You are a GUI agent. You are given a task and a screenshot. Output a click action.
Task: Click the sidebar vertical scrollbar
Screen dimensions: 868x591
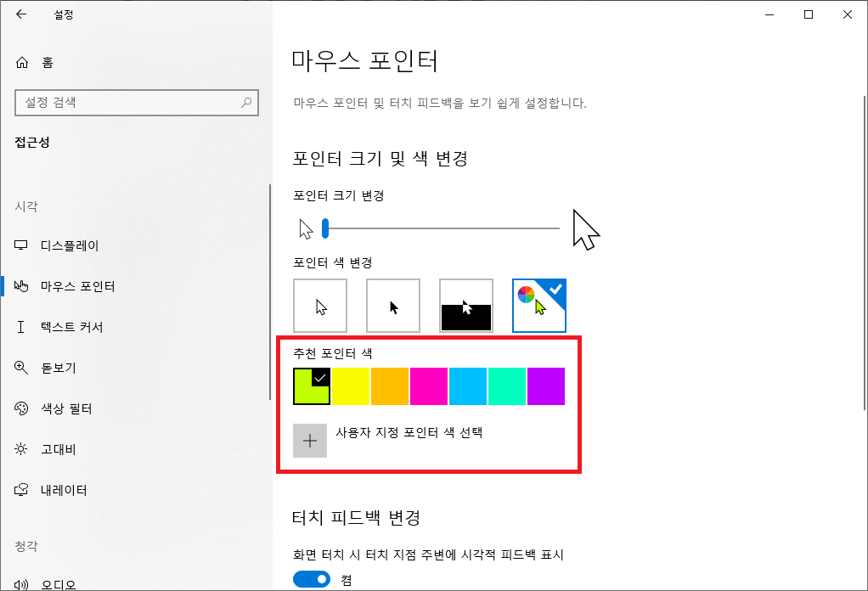[269, 291]
